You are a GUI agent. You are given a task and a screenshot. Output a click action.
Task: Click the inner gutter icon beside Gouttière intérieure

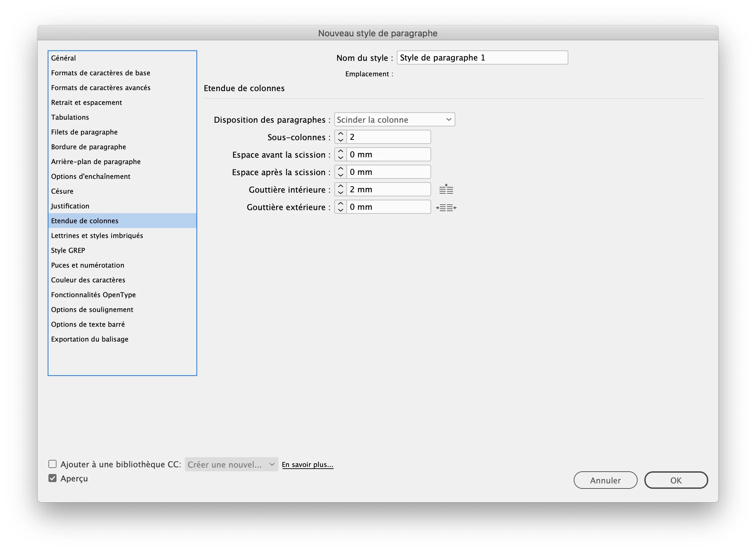(x=446, y=190)
